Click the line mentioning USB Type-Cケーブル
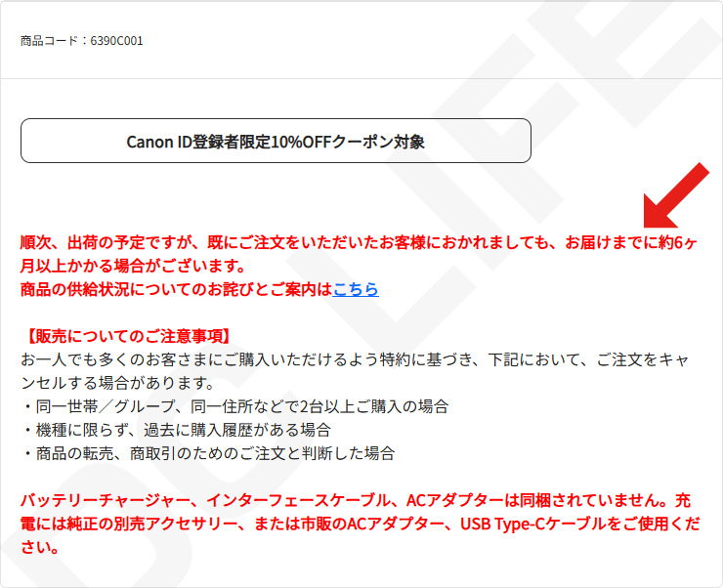The image size is (723, 588). 361,524
